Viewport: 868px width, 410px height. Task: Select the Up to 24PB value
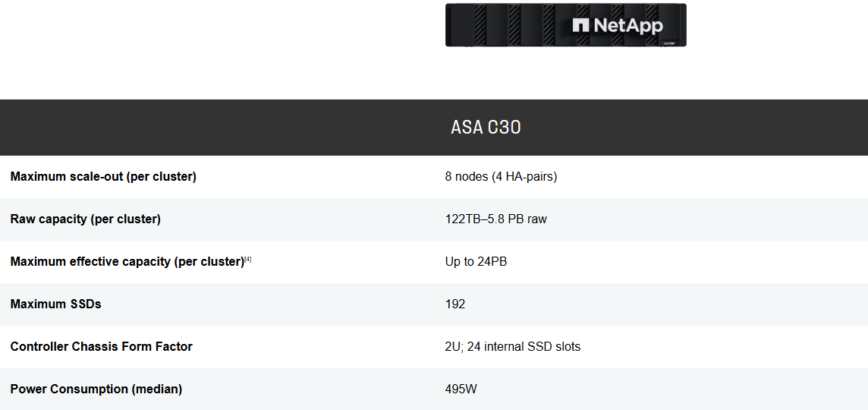pyautogui.click(x=476, y=262)
